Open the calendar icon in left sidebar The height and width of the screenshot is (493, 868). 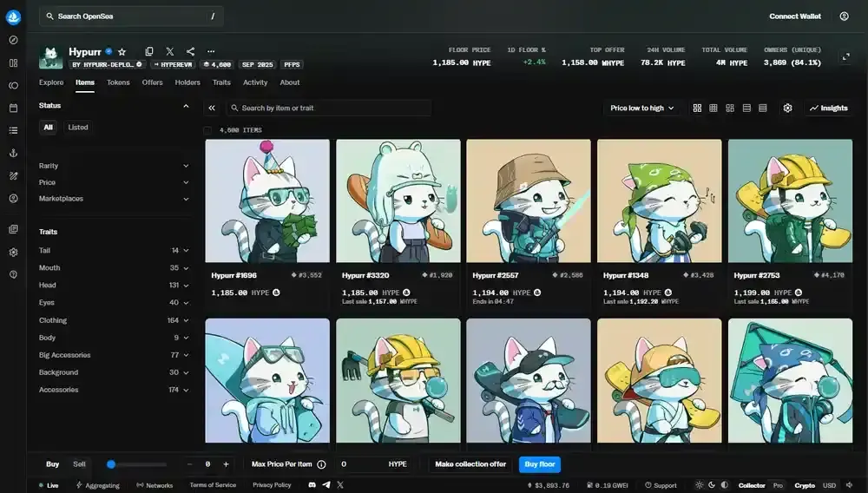click(x=13, y=108)
